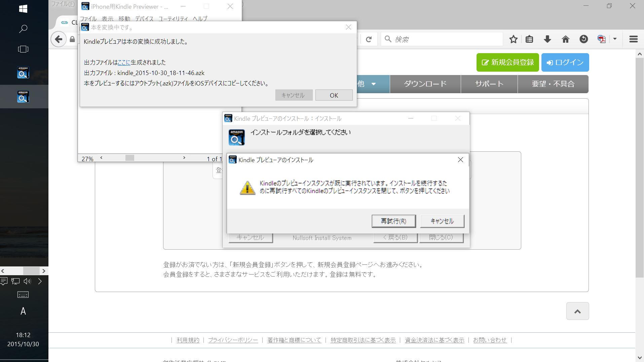Viewport: 644px width, 362px height.
Task: Open the ユーティリティ menu in Kindle Previewer
Action: pyautogui.click(x=173, y=19)
